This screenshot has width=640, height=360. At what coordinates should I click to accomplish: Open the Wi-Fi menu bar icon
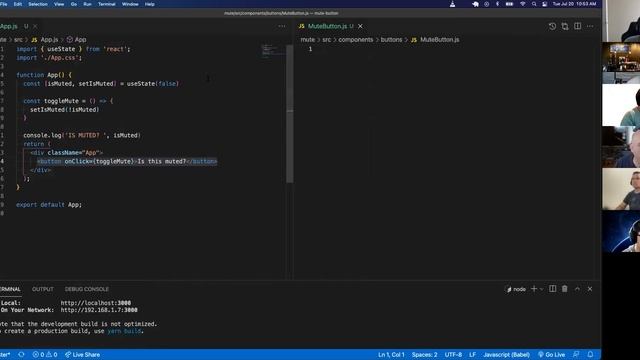pyautogui.click(x=522, y=4)
